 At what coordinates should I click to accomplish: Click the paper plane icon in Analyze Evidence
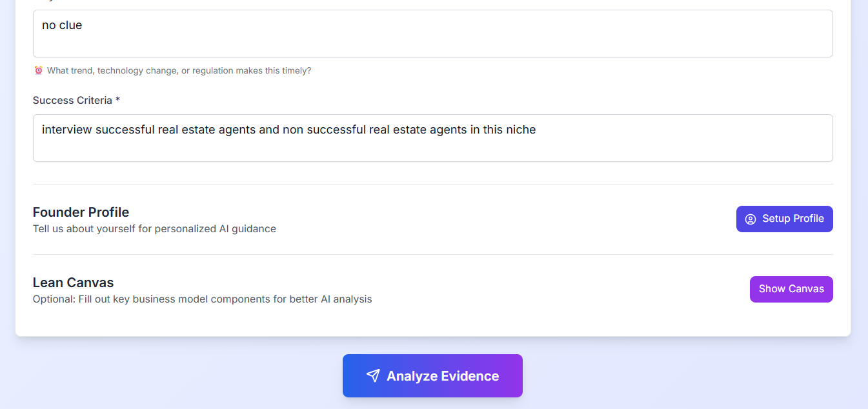(x=373, y=376)
